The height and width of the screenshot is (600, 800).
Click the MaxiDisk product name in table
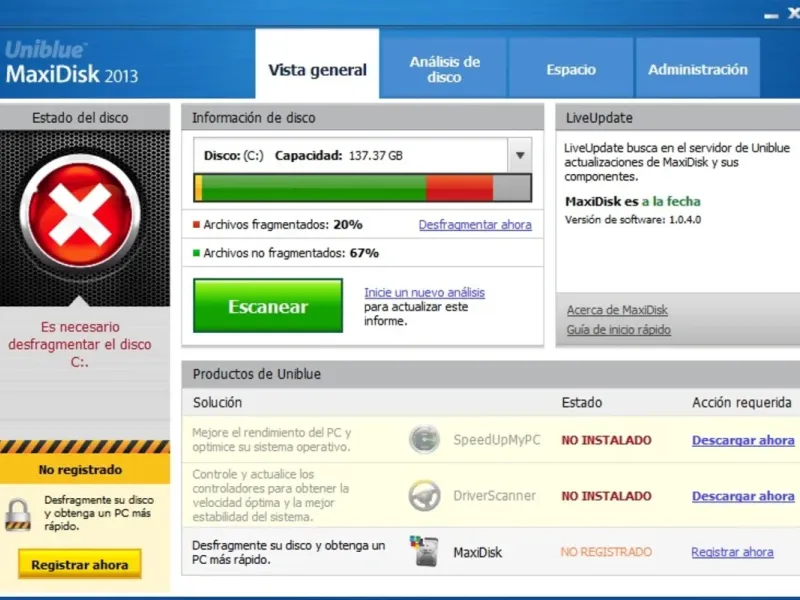tap(478, 552)
